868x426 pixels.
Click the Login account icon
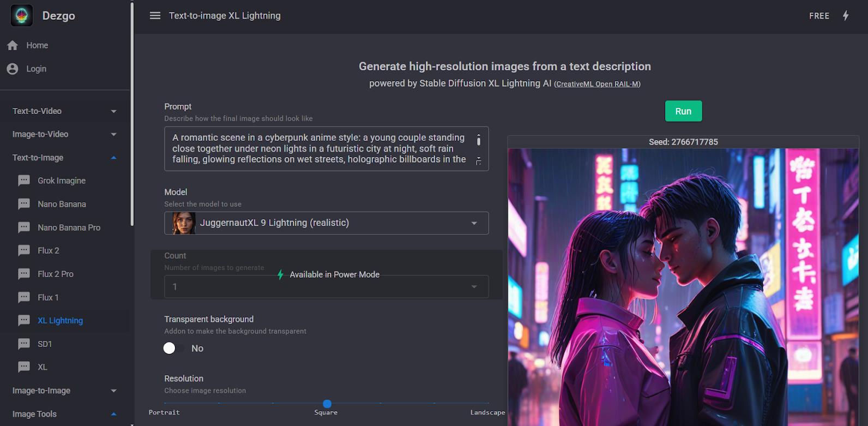click(x=13, y=69)
